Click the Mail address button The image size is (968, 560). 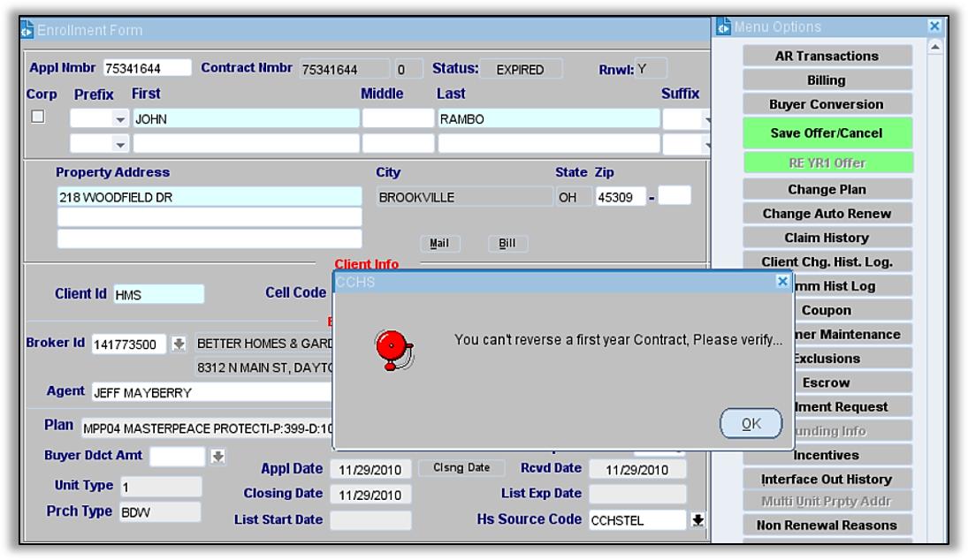439,243
